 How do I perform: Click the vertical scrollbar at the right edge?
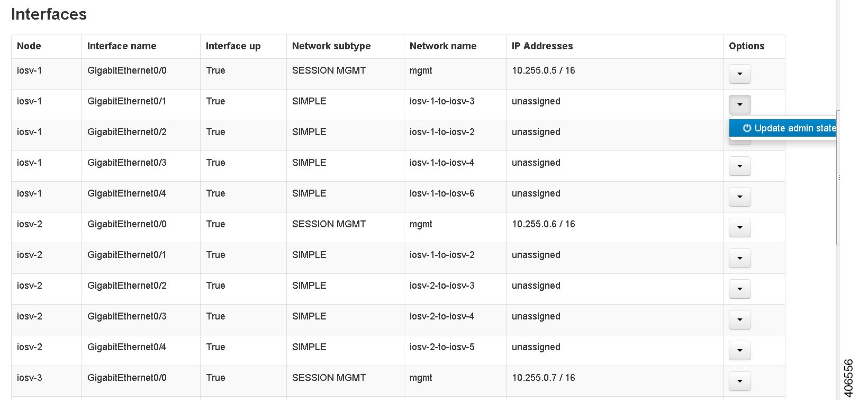point(838,177)
